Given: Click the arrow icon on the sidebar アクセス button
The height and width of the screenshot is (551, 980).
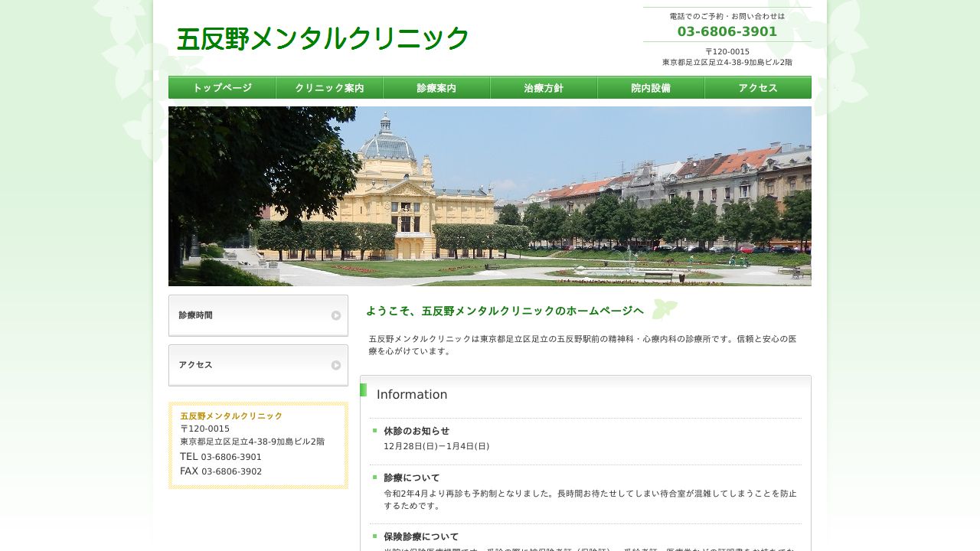Looking at the screenshot, I should pos(336,365).
